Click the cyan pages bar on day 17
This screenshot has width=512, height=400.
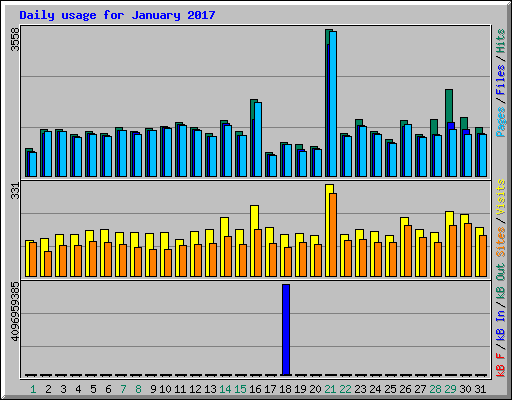tap(273, 166)
